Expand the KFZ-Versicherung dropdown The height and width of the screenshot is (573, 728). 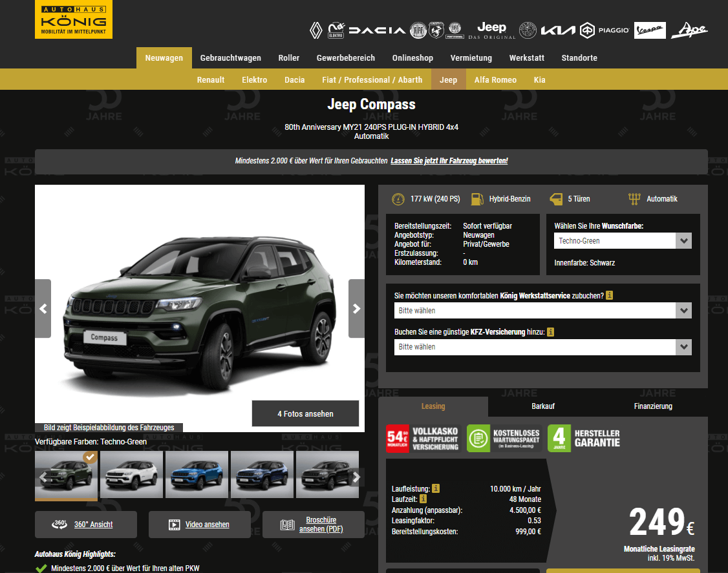coord(542,347)
